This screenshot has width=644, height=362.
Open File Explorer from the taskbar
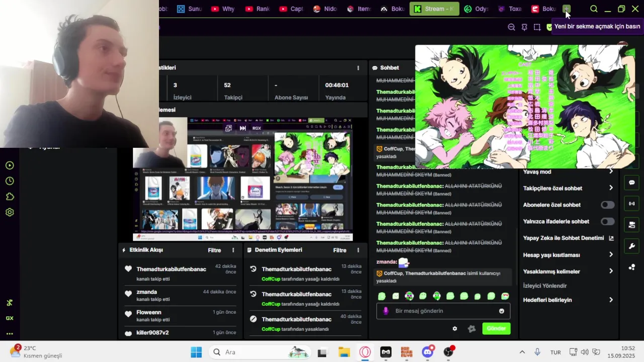click(344, 352)
